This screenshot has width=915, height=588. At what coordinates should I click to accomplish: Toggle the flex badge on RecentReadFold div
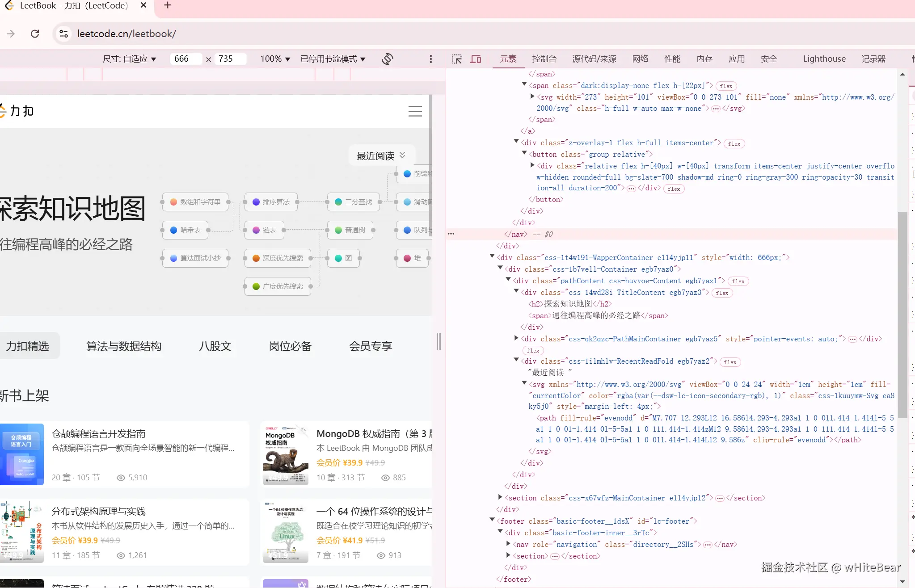[729, 362]
